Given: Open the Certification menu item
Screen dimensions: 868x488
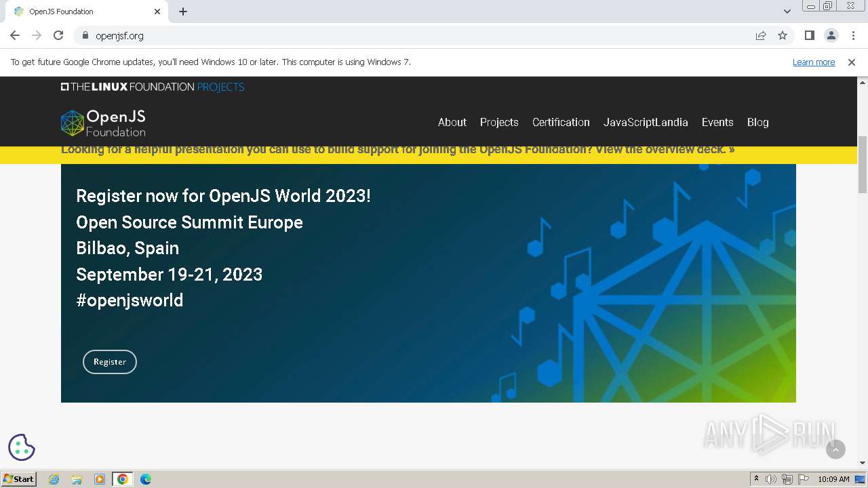Looking at the screenshot, I should [561, 122].
